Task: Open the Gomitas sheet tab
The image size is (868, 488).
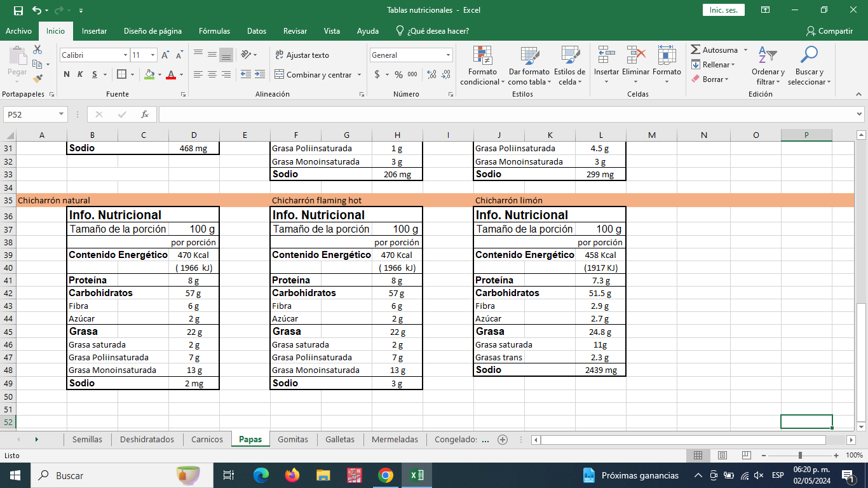Action: (x=293, y=439)
